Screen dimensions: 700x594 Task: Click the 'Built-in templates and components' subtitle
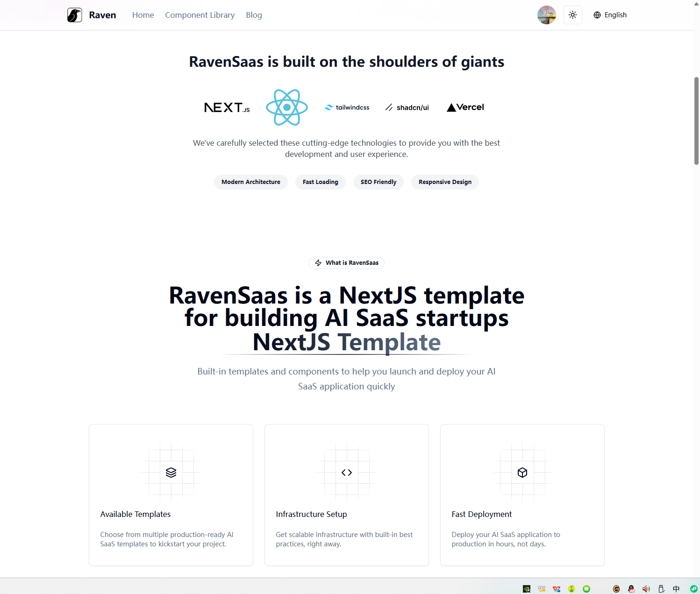[347, 379]
